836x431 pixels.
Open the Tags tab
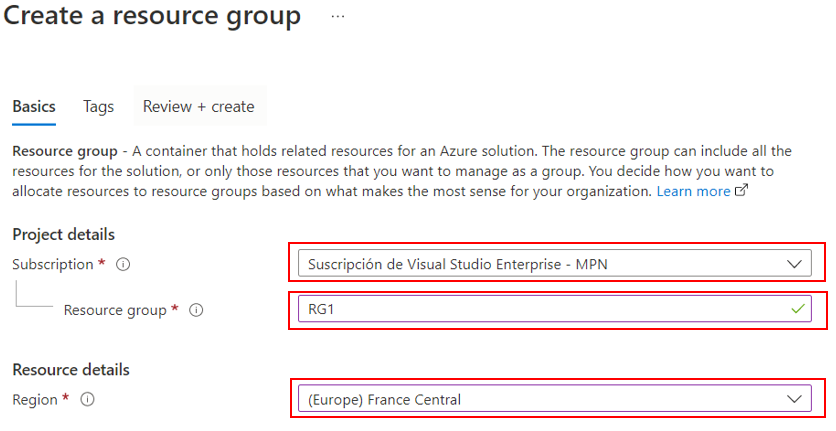[98, 106]
